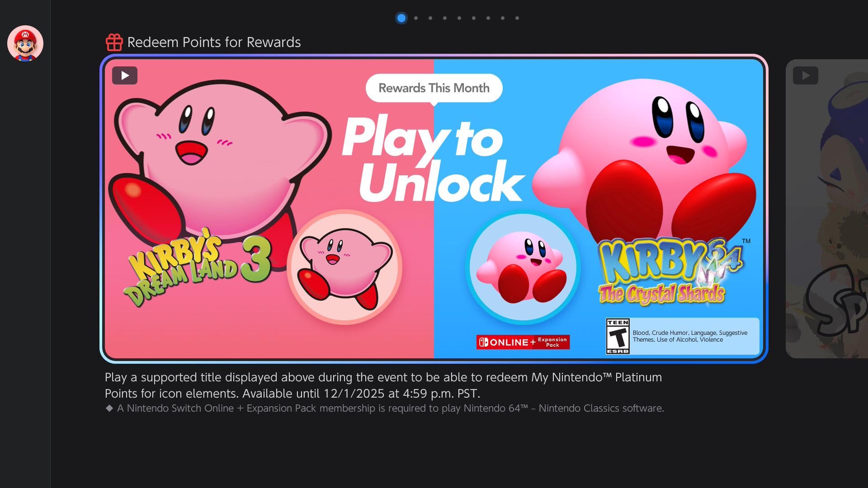Screen dimensions: 868x488
Task: Go to the second carousel page dot
Action: click(416, 18)
